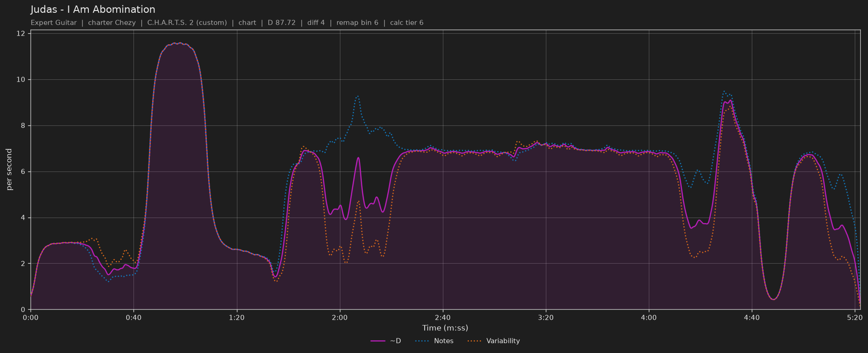Click the '2:40' x-axis tick label
Viewport: 868px width, 353px height.
pos(442,317)
